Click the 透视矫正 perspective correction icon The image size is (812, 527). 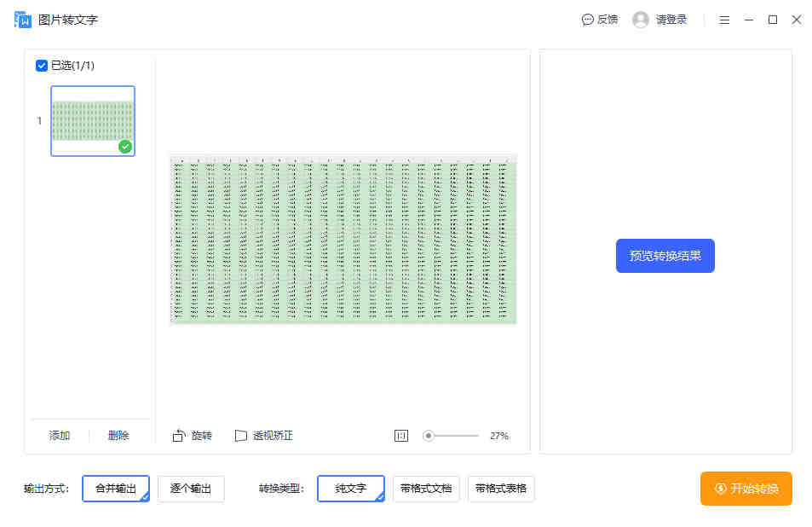[241, 436]
